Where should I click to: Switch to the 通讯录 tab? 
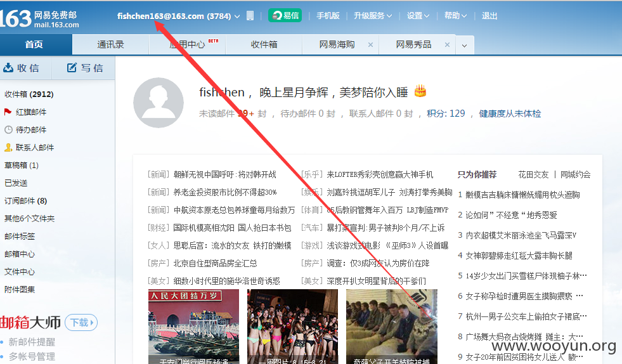point(111,44)
